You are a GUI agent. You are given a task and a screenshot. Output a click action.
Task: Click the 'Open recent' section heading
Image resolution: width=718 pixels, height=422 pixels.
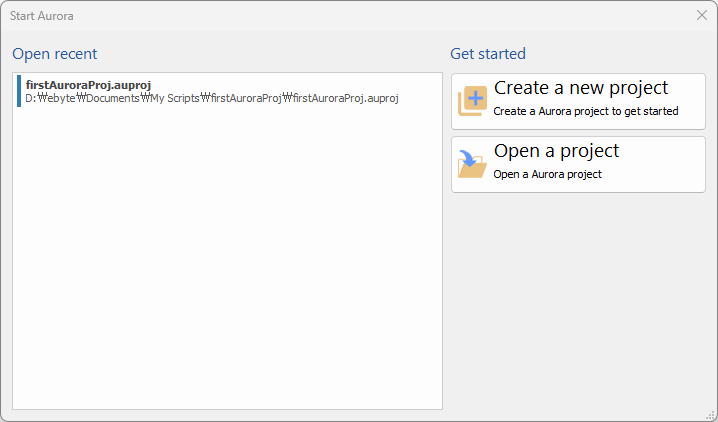(x=54, y=54)
